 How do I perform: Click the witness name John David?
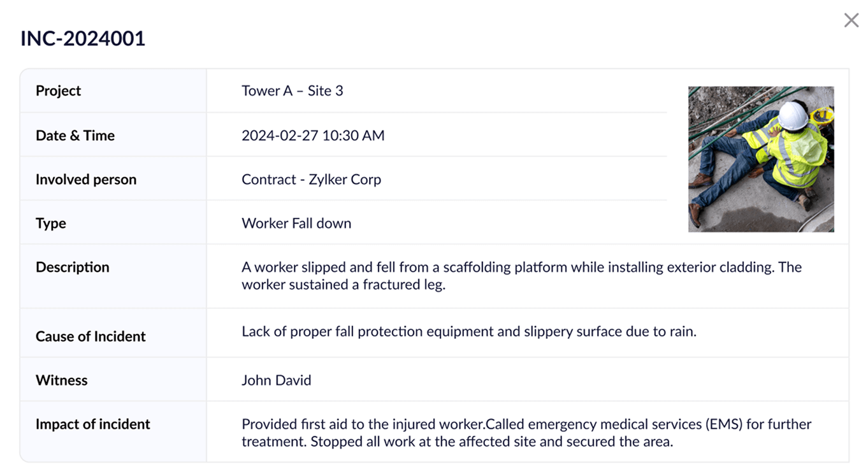(276, 380)
